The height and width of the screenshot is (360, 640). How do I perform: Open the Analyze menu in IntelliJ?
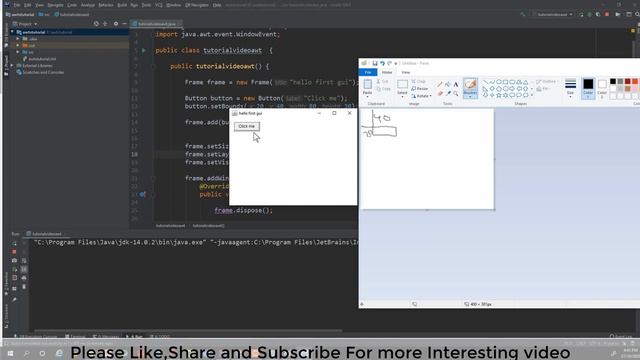88,5
